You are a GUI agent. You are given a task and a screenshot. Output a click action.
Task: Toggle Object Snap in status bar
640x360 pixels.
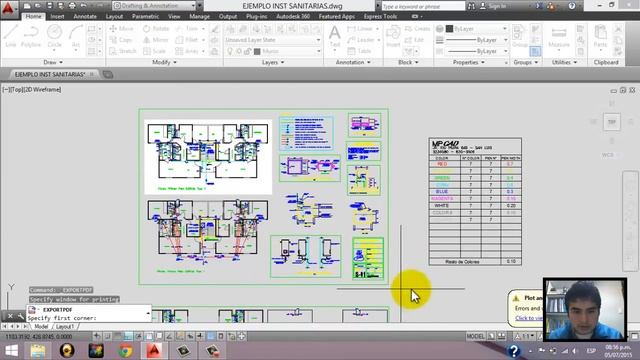click(x=149, y=336)
